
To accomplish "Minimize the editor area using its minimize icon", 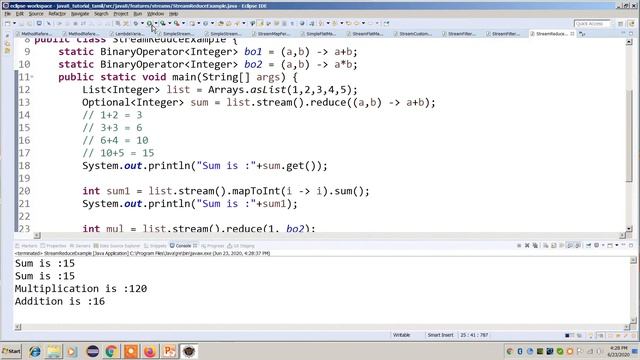I will click(x=622, y=33).
